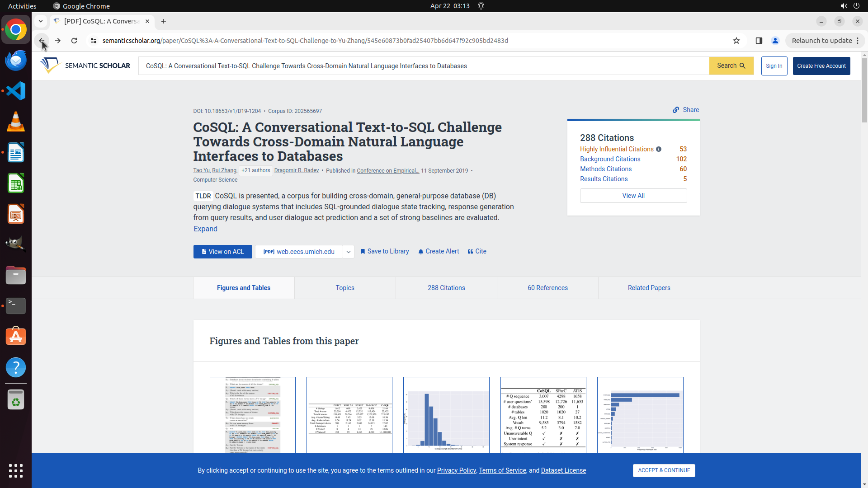Switch to the 60 References tab
The image size is (868, 488).
click(x=547, y=288)
